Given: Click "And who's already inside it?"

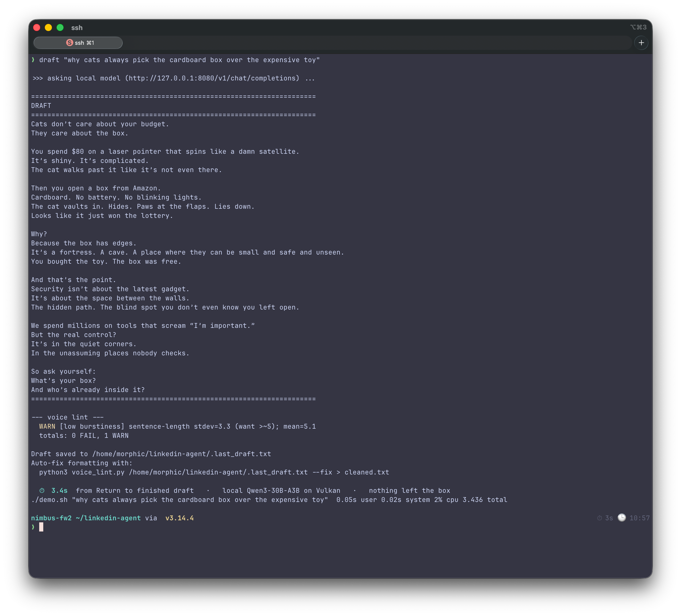Looking at the screenshot, I should pos(88,390).
